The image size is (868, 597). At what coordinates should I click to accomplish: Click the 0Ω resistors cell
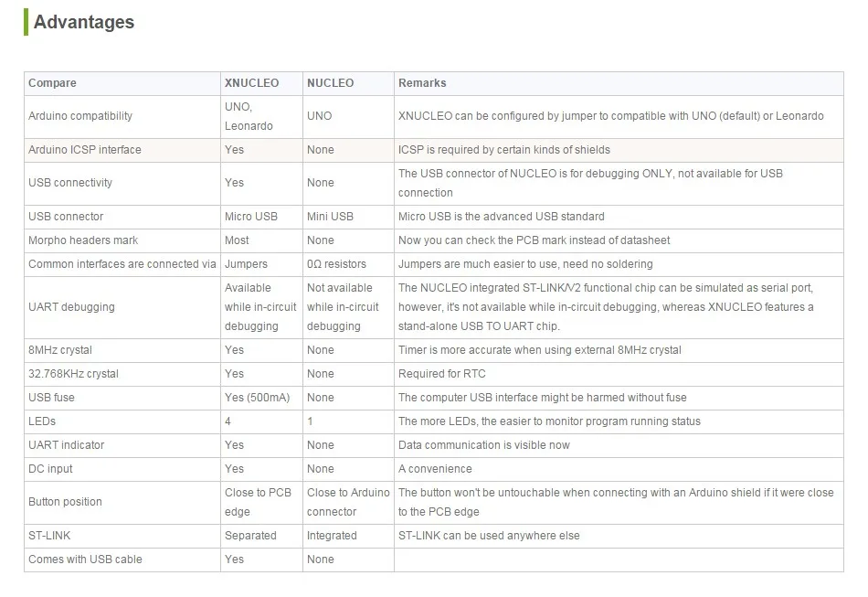[x=336, y=264]
